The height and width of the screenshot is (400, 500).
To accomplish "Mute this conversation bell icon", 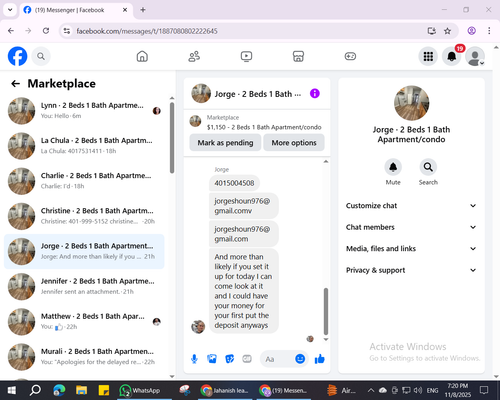I will pos(393,167).
